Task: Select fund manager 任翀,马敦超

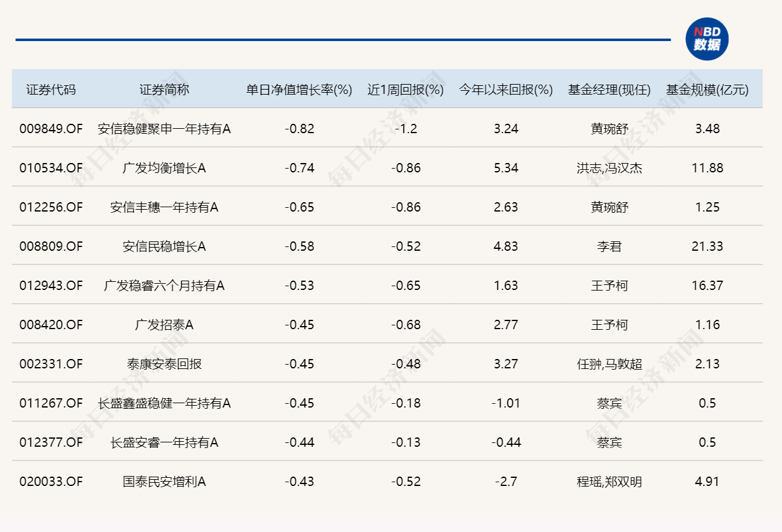Action: (609, 364)
